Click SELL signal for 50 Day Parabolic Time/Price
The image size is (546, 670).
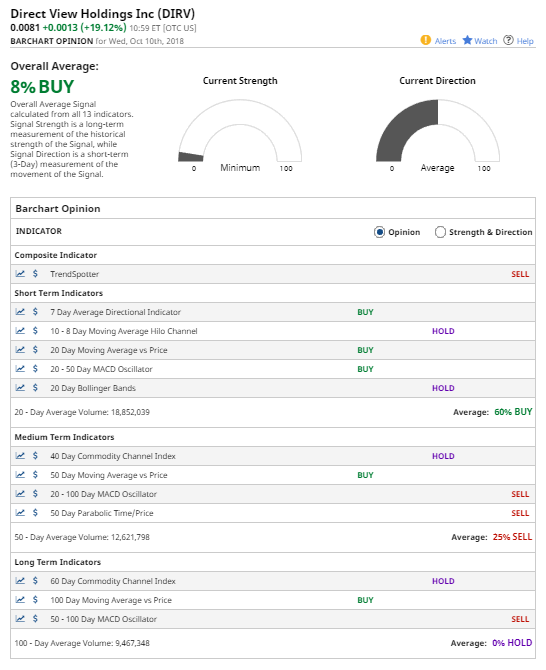[x=520, y=513]
